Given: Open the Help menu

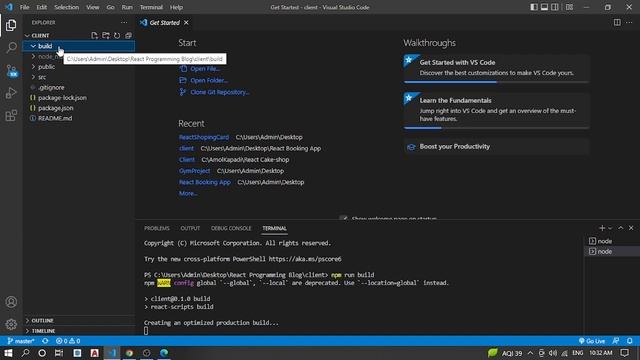Looking at the screenshot, I should coord(176,7).
